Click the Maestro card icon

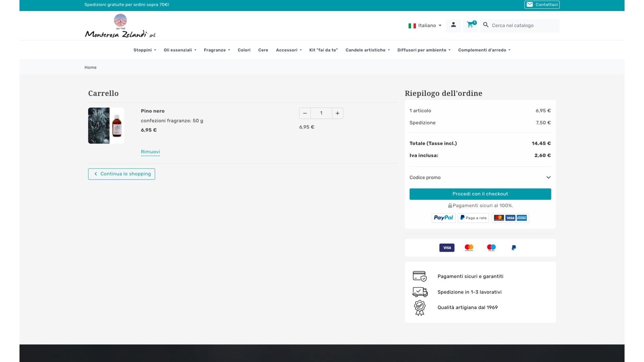tap(491, 248)
